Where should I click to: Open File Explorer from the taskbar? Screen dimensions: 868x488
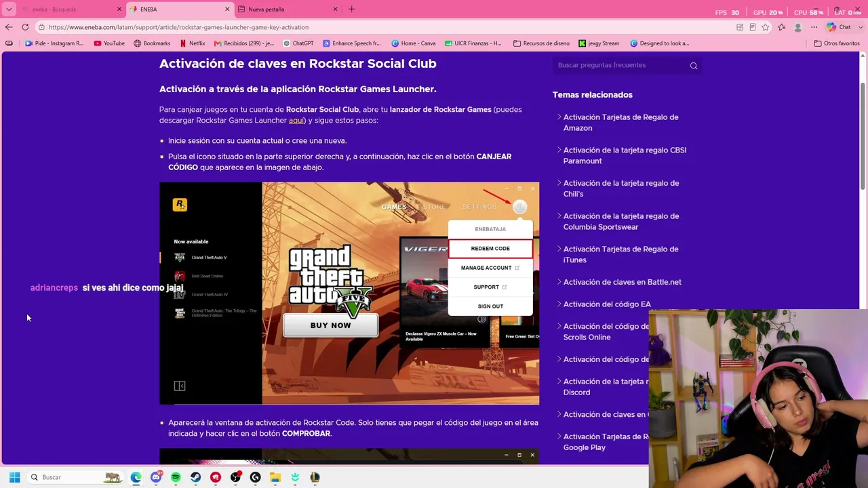click(275, 477)
